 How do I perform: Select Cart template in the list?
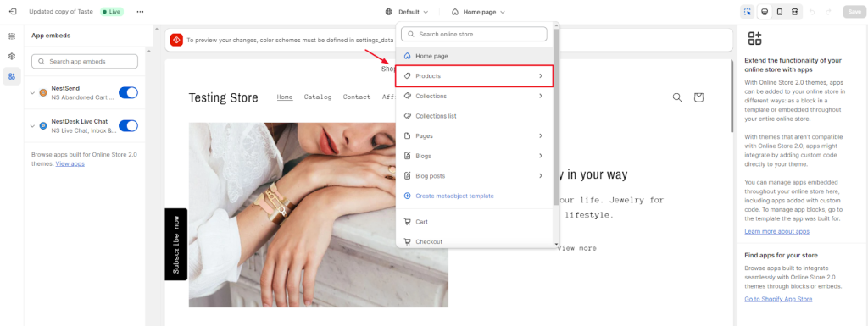pos(475,222)
